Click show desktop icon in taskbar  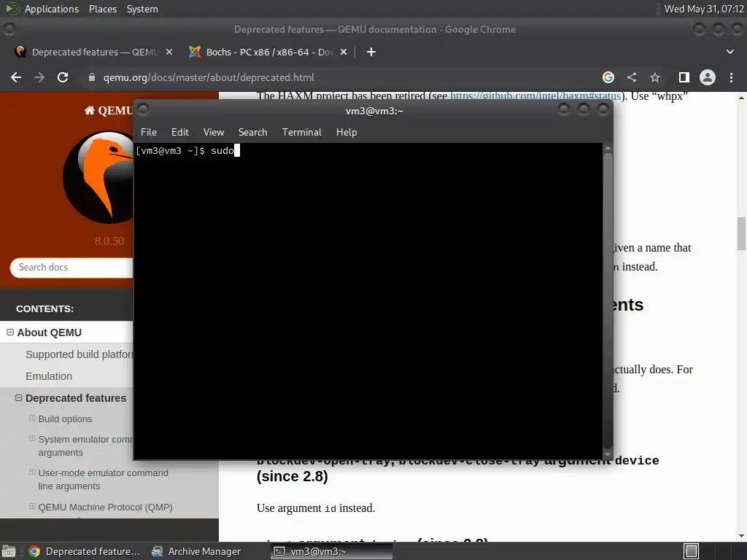[9, 551]
